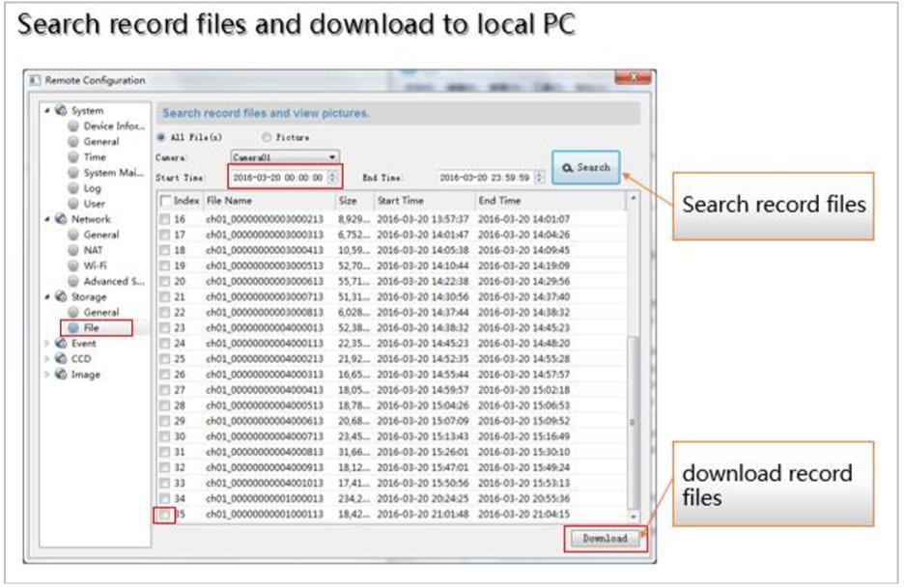Click the Start Time spinner arrows
Image resolution: width=904 pixels, height=588 pixels.
point(332,178)
